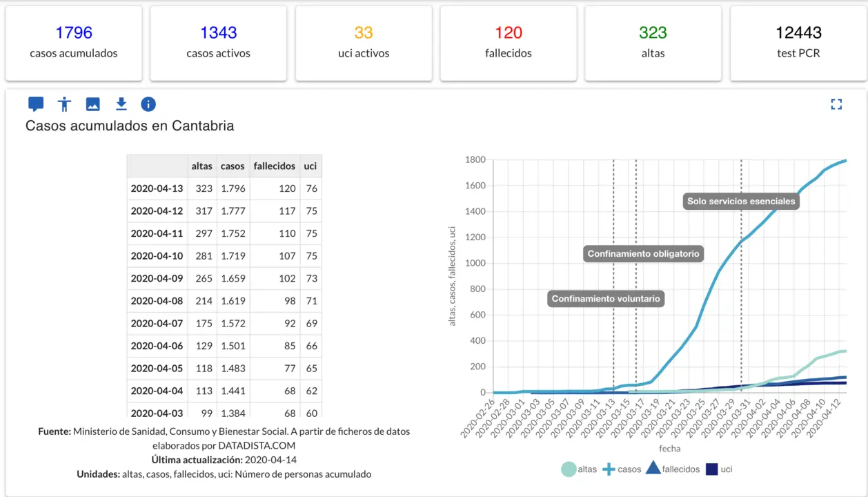The image size is (868, 497).
Task: Click the test PCR 12443 card
Action: [798, 43]
